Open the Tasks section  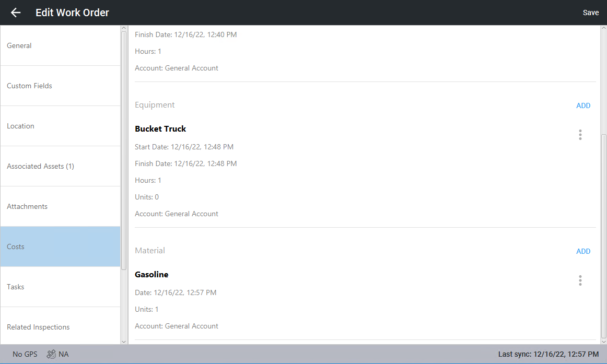(x=60, y=287)
